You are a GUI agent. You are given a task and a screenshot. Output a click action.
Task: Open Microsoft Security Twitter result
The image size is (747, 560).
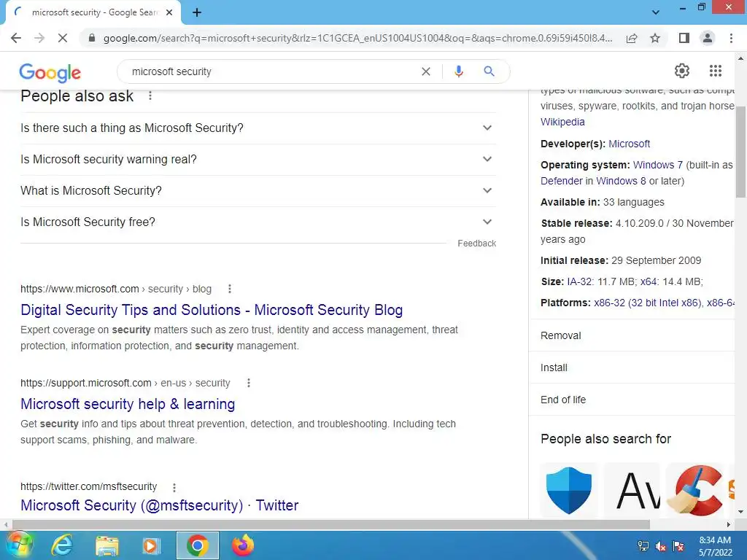159,505
